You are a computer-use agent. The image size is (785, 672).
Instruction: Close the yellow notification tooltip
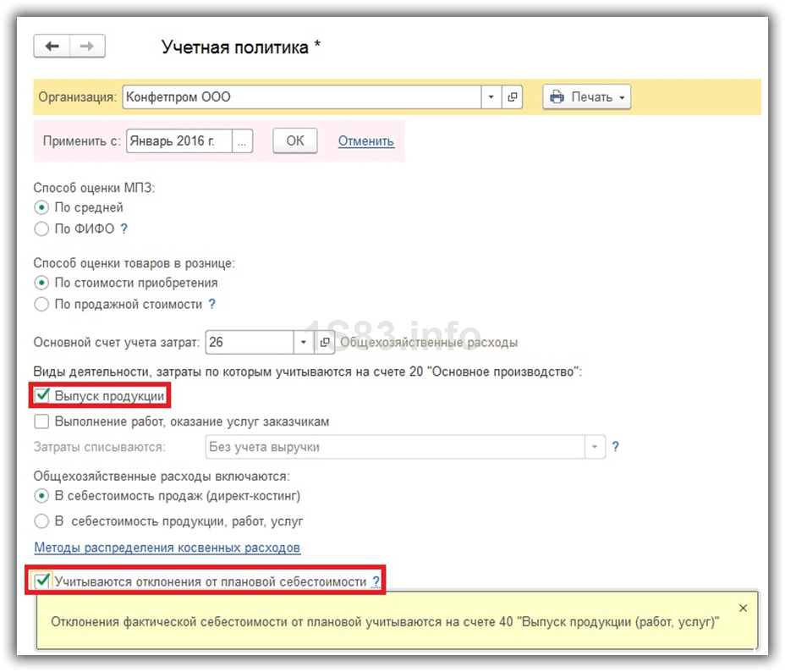(743, 609)
